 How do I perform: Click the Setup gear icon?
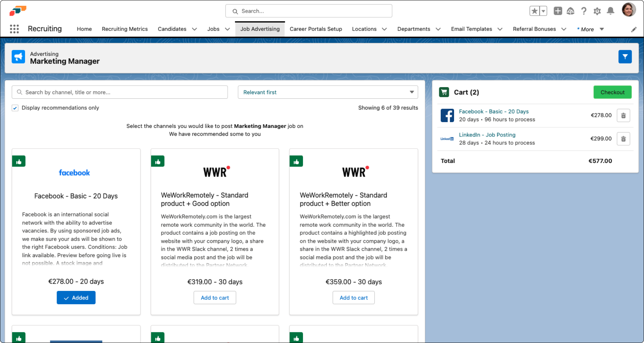[597, 11]
